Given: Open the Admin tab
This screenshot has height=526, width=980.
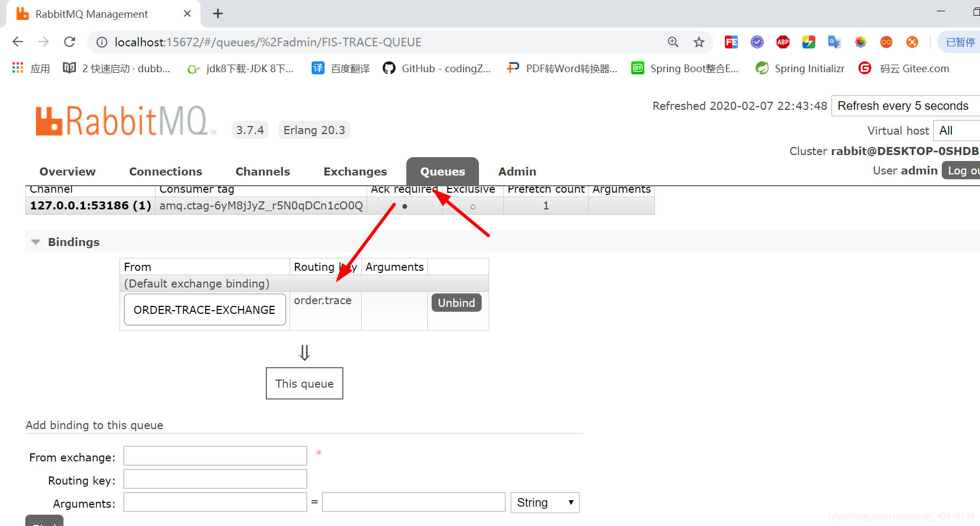Looking at the screenshot, I should pyautogui.click(x=517, y=171).
